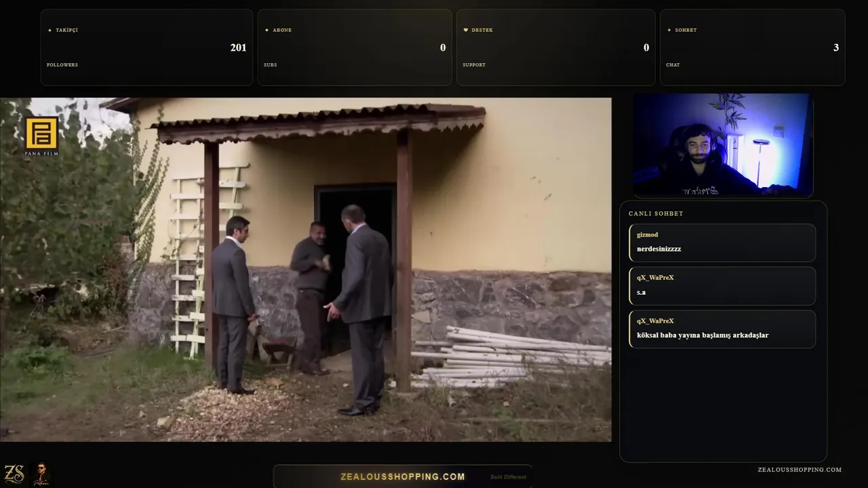The image size is (868, 488).
Task: Click the chat count value 3
Action: (x=836, y=47)
